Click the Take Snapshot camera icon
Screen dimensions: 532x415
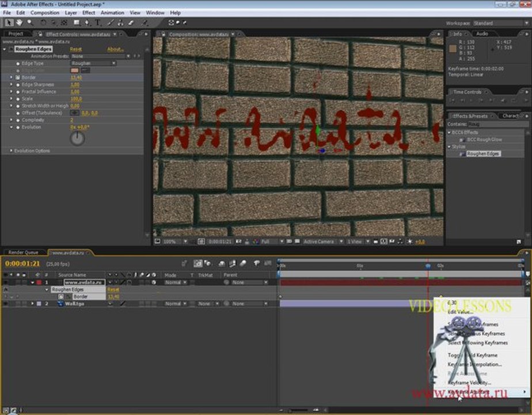pos(239,242)
